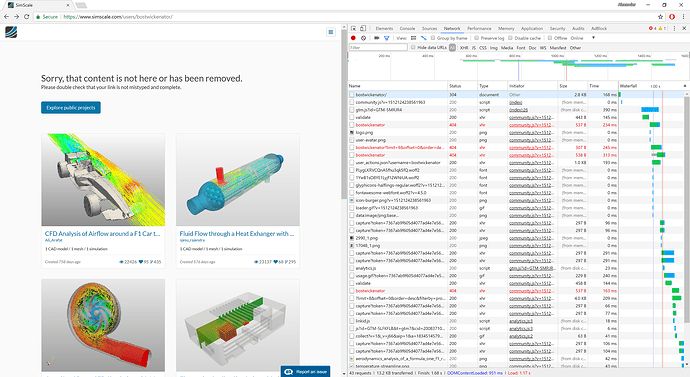Open a new browser tab

pos(81,5)
